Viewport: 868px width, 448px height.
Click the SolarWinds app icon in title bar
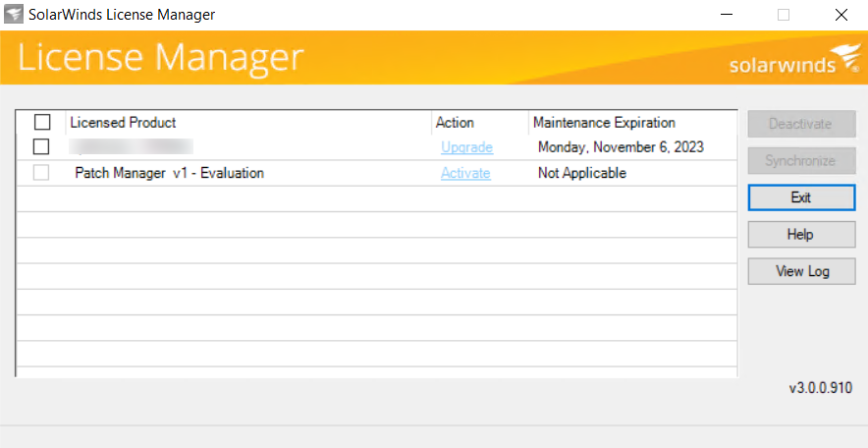point(15,15)
